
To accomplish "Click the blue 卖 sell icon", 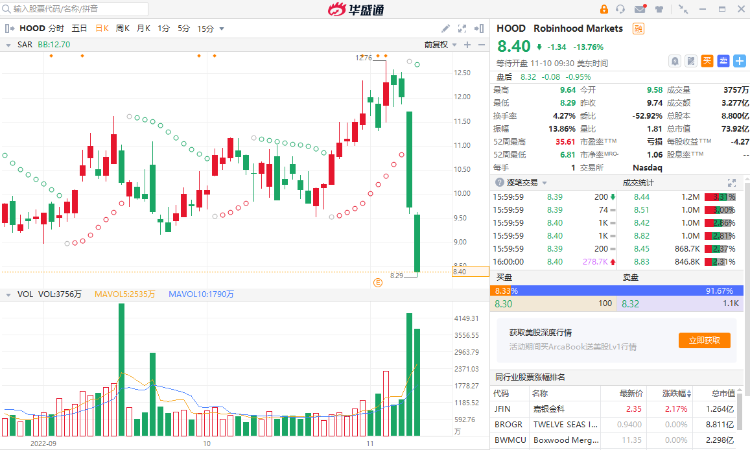I will [723, 61].
